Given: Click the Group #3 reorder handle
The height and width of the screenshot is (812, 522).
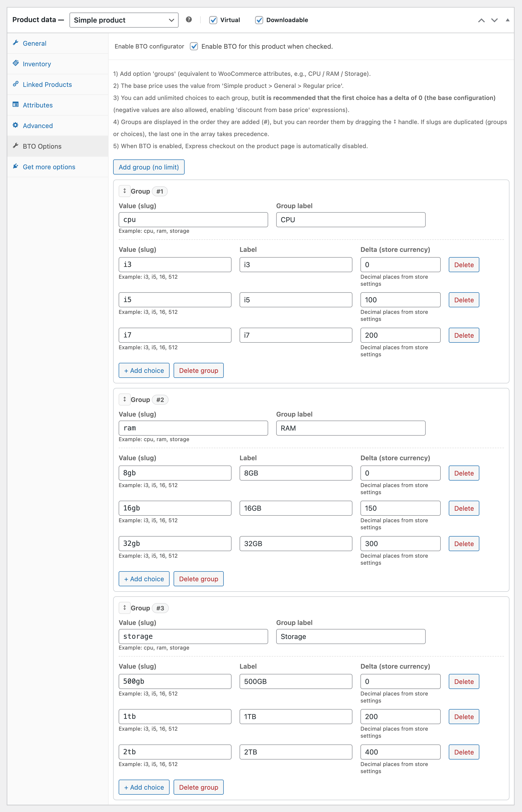Looking at the screenshot, I should [x=124, y=608].
